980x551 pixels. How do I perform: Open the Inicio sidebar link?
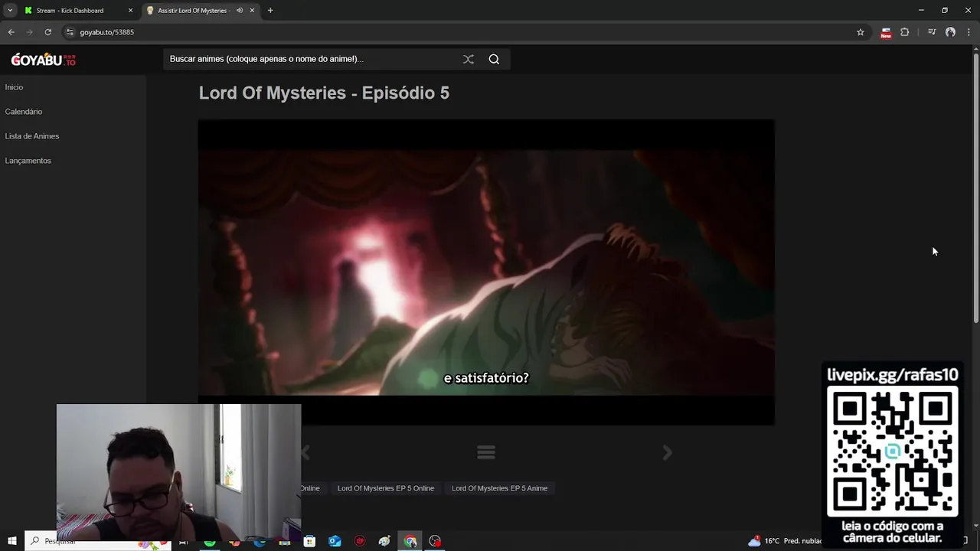pos(14,87)
